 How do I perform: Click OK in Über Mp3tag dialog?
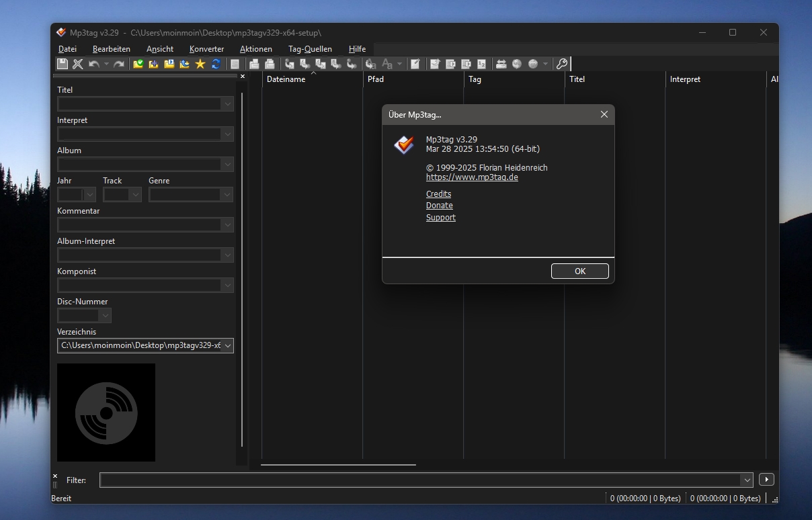[580, 271]
